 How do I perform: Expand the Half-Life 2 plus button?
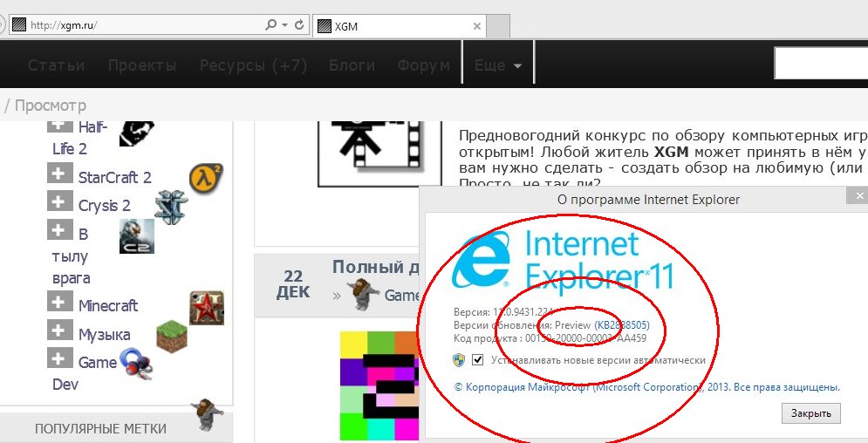click(x=60, y=126)
